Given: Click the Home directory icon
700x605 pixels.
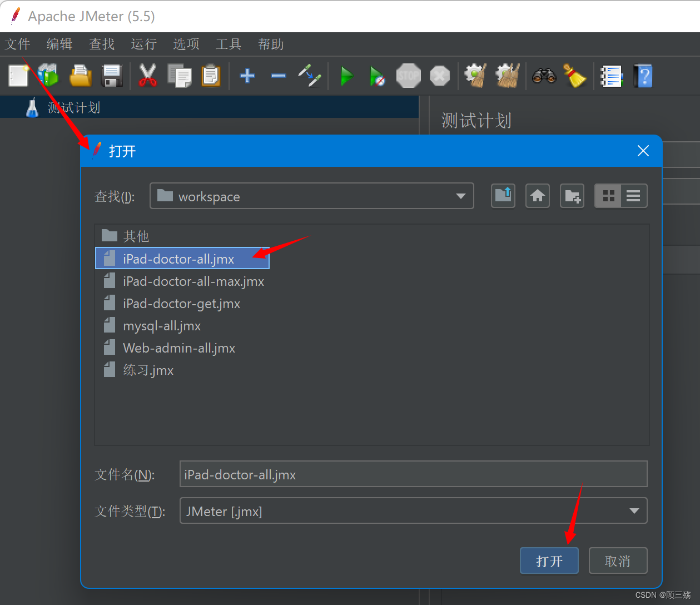Looking at the screenshot, I should (538, 196).
